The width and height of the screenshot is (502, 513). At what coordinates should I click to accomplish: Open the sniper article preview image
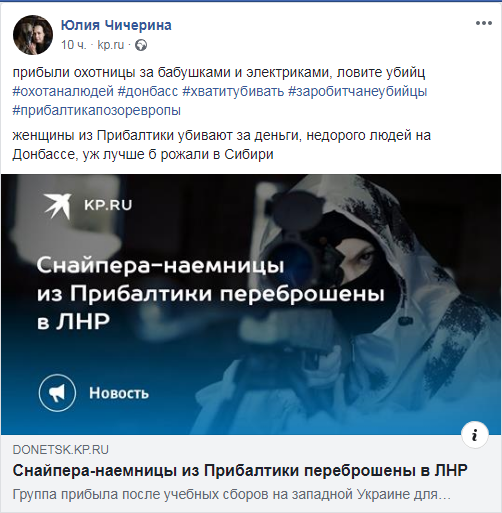(251, 304)
